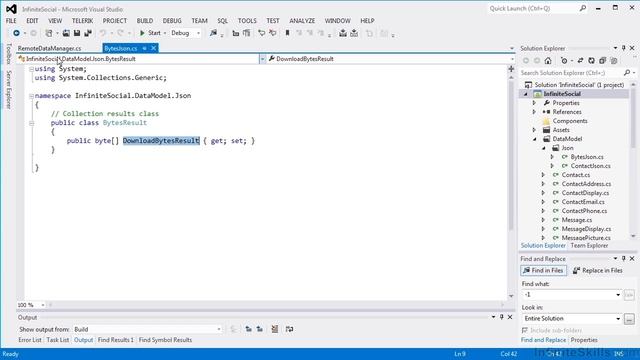Screen dimensions: 640x360
Task: Switch to the RemoteDataManager.cs tab
Action: pyautogui.click(x=49, y=48)
